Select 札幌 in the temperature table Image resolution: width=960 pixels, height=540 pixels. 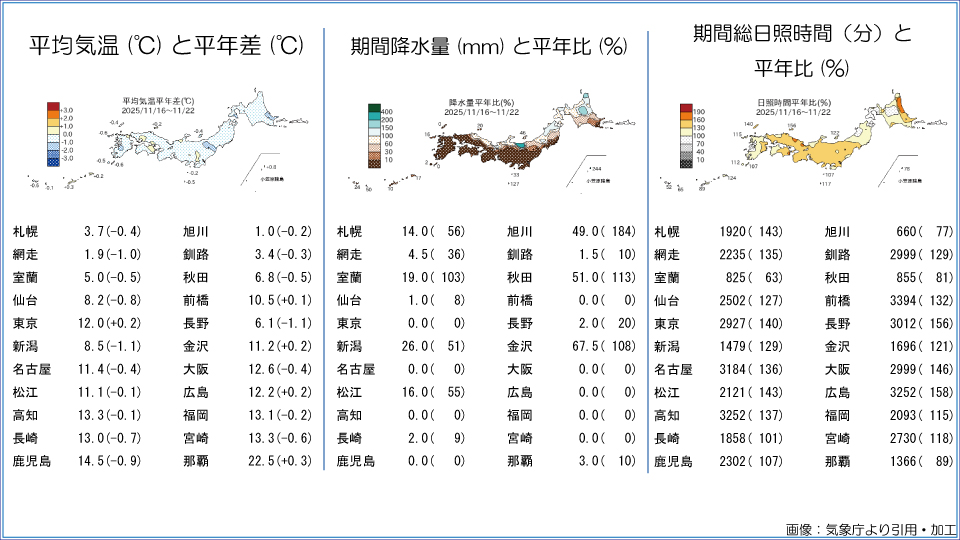click(x=25, y=231)
